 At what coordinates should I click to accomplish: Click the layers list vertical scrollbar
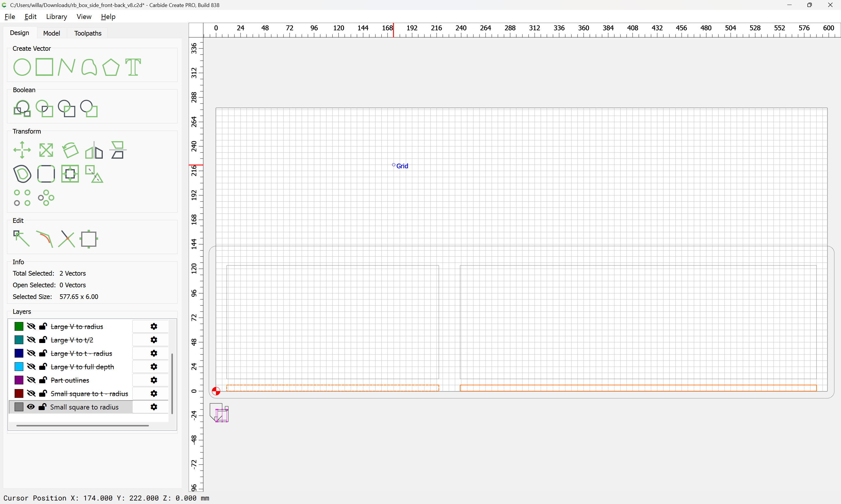(172, 384)
